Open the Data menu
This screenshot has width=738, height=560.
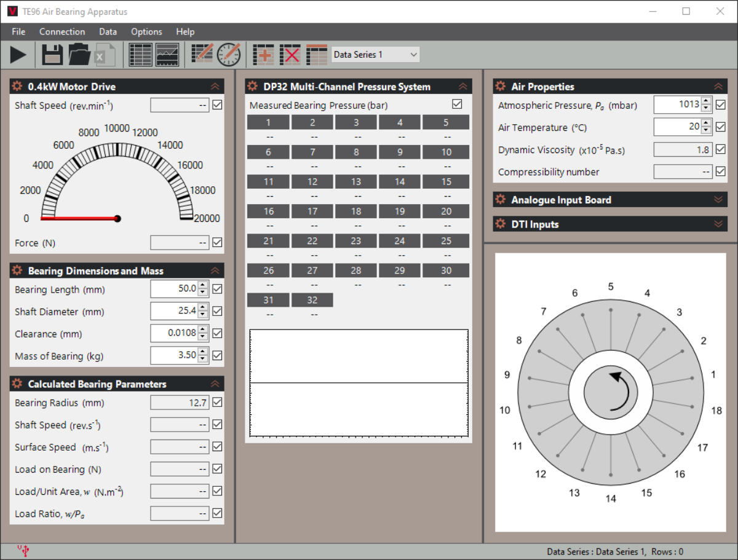pos(108,32)
